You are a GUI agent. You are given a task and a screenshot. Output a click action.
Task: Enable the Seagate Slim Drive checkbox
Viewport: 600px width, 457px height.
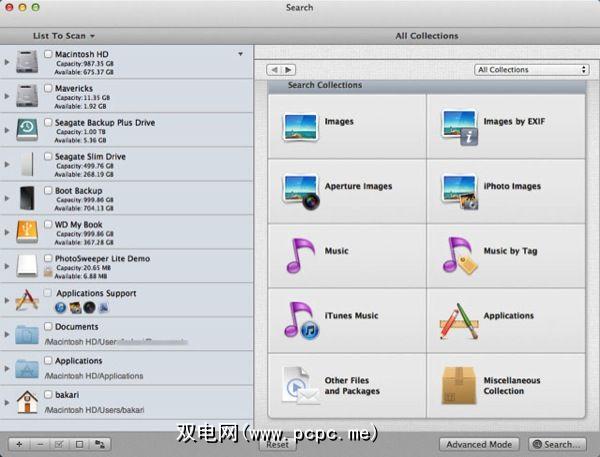[x=48, y=156]
